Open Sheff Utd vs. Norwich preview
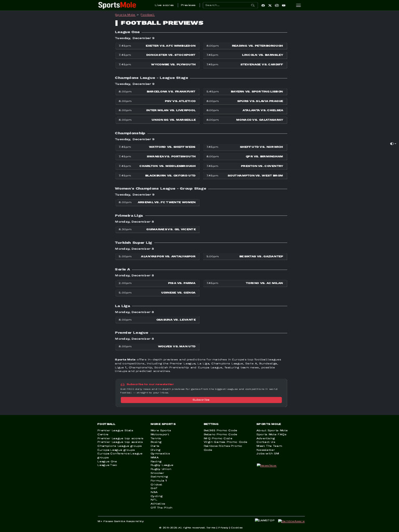This screenshot has width=399, height=532. (x=245, y=147)
